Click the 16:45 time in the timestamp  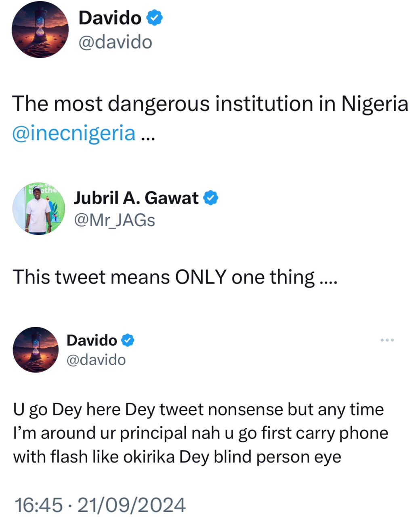(38, 505)
